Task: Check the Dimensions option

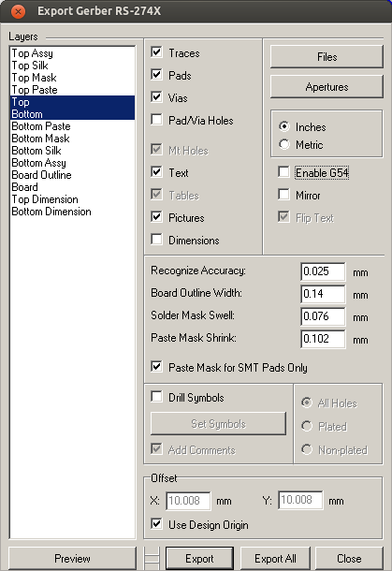Action: tap(156, 240)
